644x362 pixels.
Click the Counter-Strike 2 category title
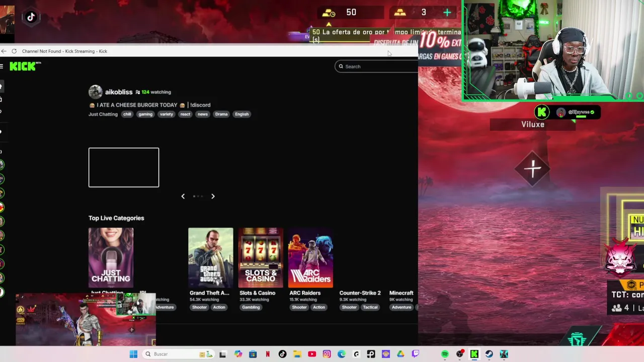point(360,293)
